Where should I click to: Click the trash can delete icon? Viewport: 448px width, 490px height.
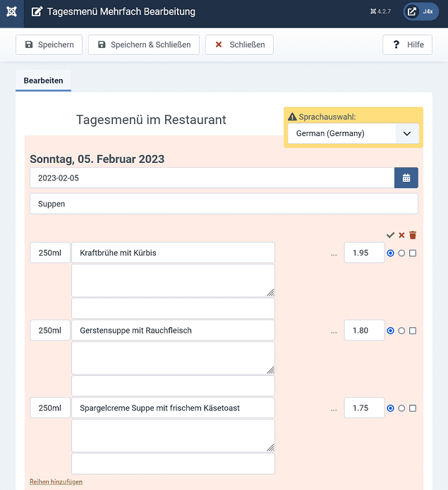(x=413, y=235)
